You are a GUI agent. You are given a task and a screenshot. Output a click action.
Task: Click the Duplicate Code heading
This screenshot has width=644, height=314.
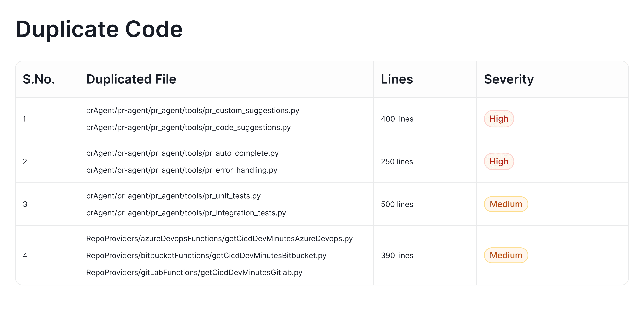[99, 29]
